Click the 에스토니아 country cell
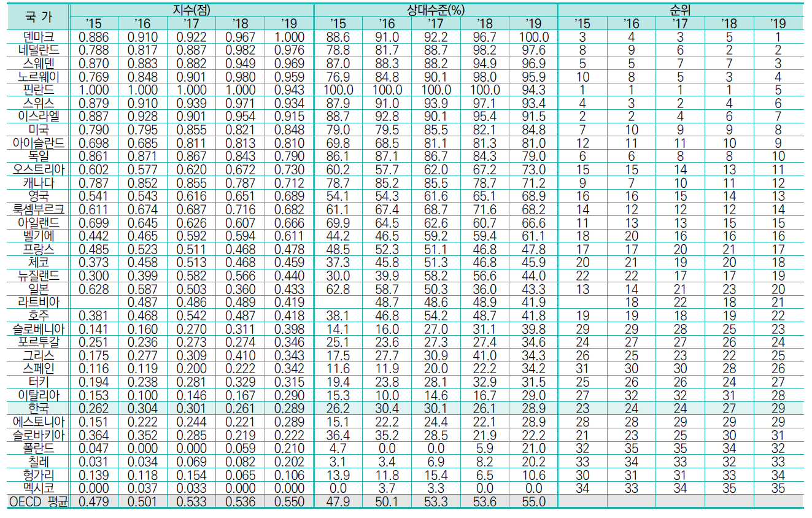 [x=38, y=421]
